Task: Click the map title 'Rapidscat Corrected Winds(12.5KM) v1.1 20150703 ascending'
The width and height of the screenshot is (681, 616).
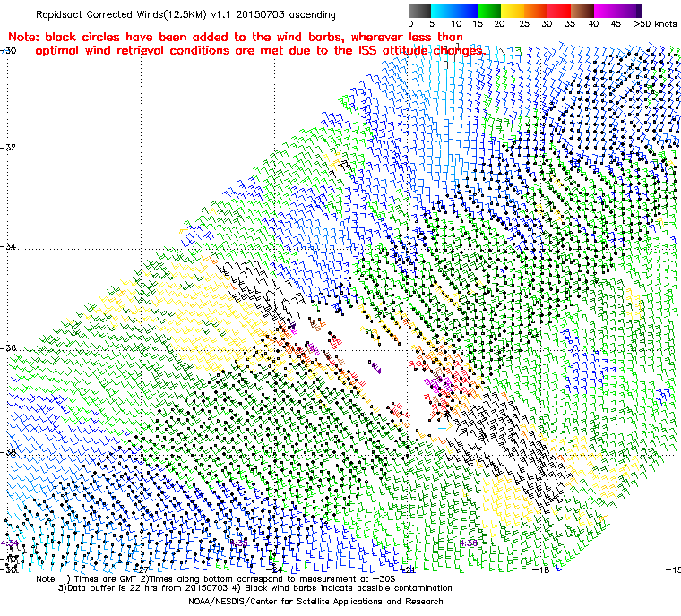Action: 185,14
